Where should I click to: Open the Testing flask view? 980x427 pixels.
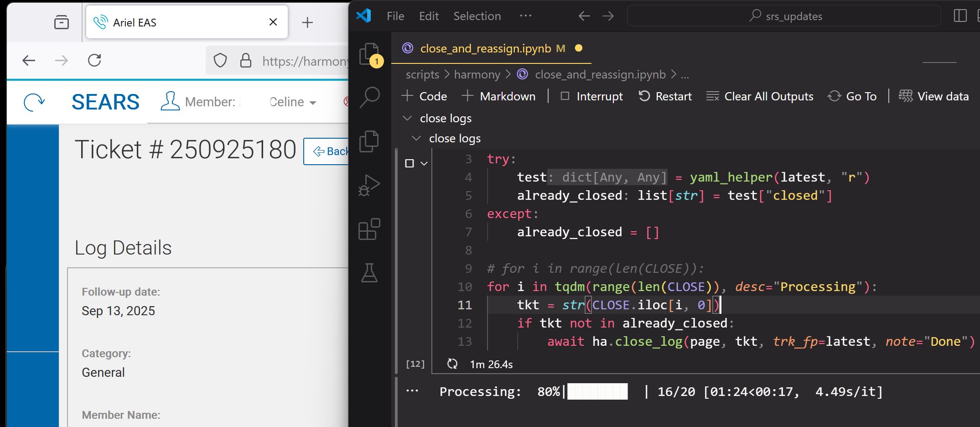click(x=369, y=273)
